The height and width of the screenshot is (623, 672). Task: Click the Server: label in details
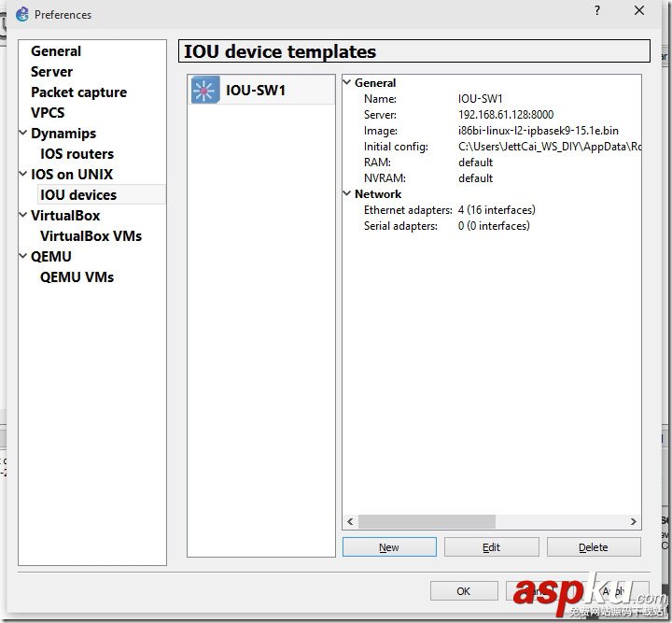[x=380, y=115]
